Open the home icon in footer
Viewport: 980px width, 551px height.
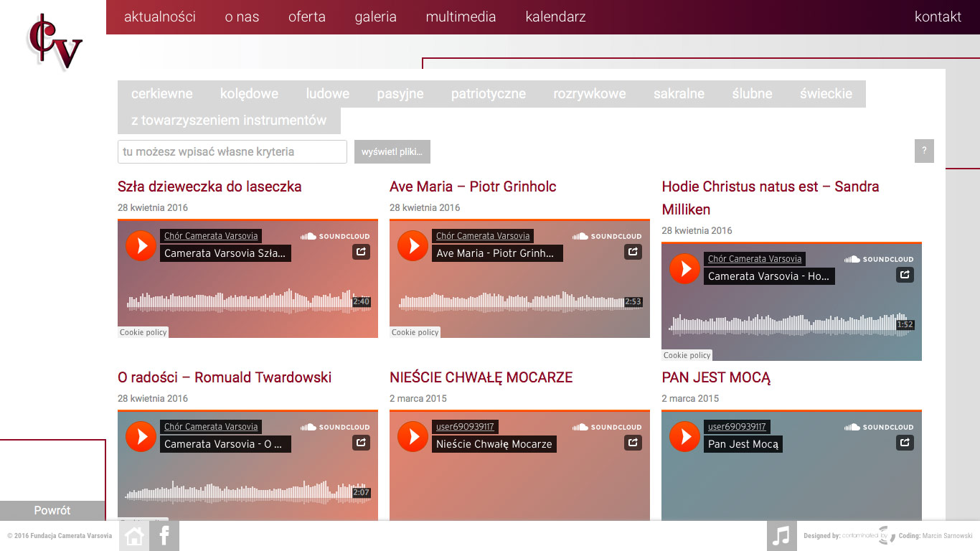point(134,536)
